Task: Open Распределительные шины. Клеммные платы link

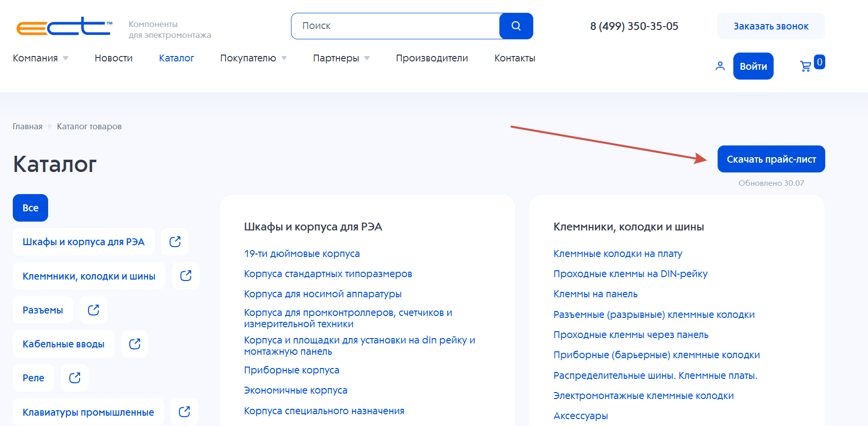Action: (x=655, y=375)
